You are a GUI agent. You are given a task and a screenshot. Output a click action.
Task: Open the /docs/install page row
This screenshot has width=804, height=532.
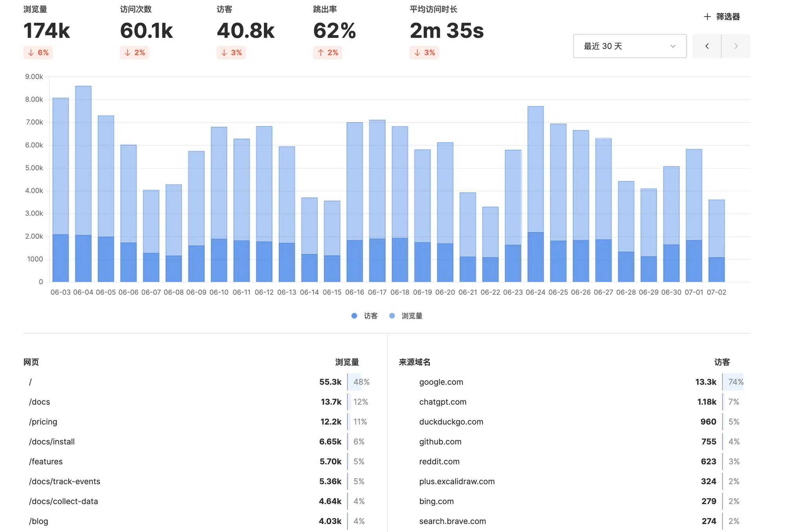tap(52, 442)
